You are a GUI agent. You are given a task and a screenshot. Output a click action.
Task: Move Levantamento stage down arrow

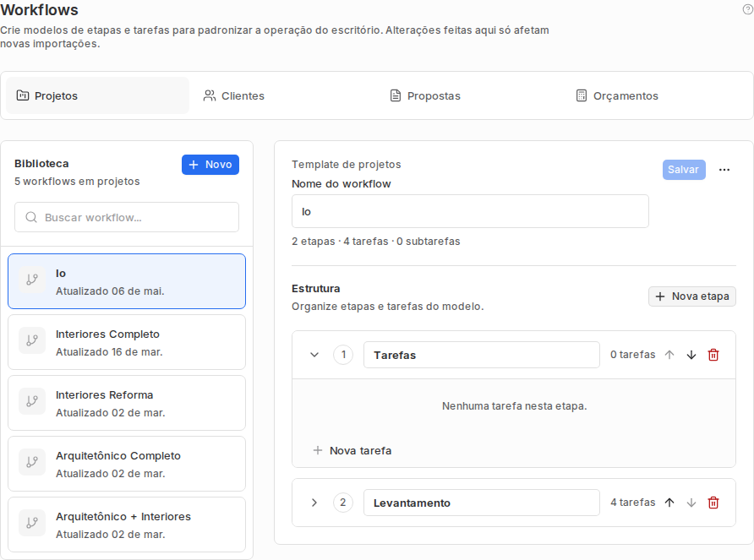click(691, 503)
